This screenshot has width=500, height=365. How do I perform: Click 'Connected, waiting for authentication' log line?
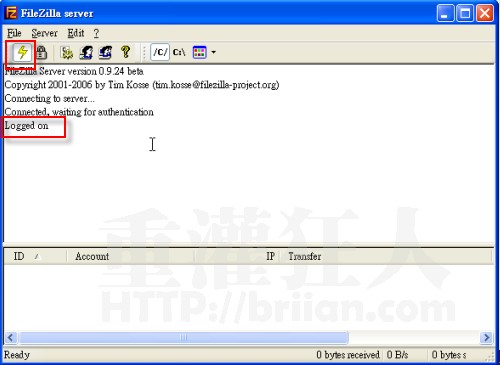coord(79,112)
